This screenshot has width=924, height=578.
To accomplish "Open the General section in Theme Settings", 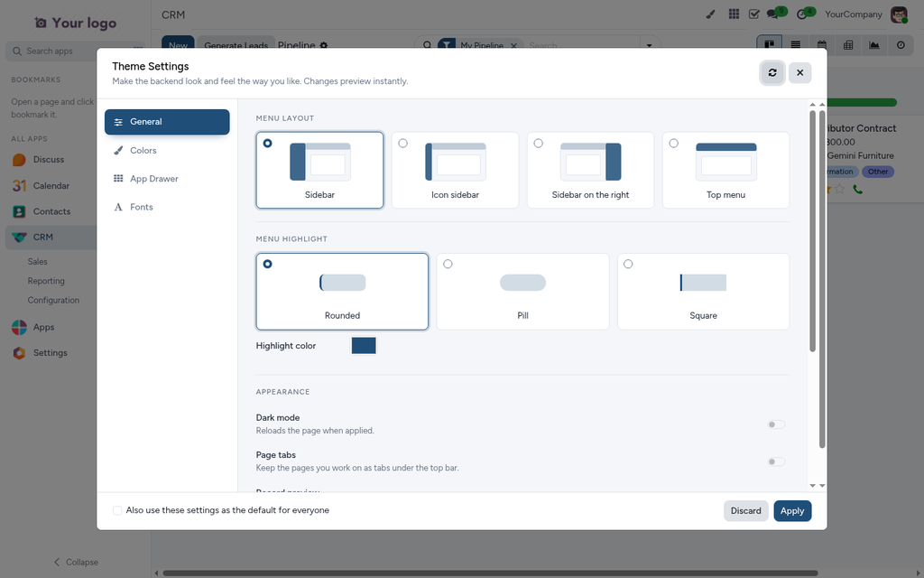I will (167, 122).
